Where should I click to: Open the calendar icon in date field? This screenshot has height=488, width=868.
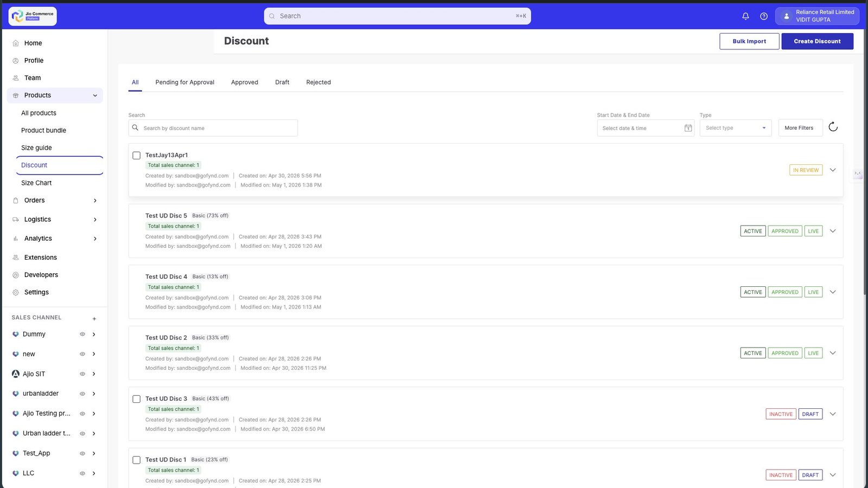(x=688, y=128)
